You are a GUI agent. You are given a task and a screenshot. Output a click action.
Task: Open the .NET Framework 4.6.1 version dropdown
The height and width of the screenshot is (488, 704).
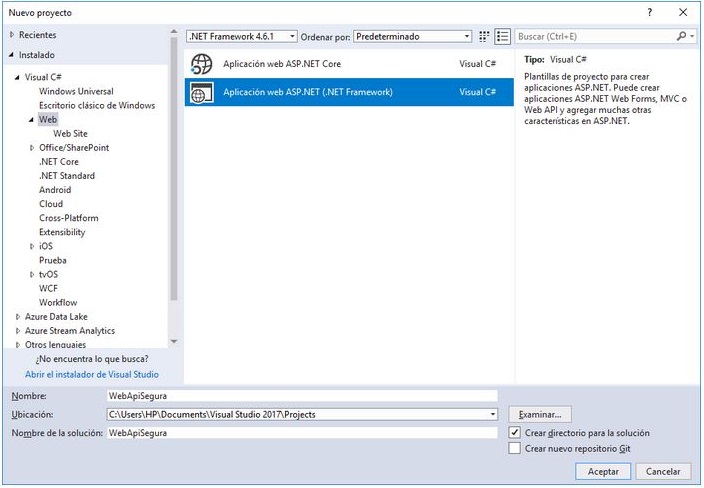(242, 36)
